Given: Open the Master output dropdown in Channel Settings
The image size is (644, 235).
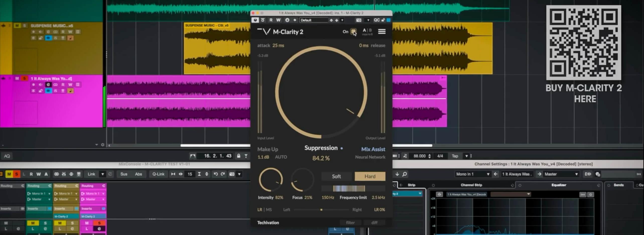Looking at the screenshot, I should 561,174.
